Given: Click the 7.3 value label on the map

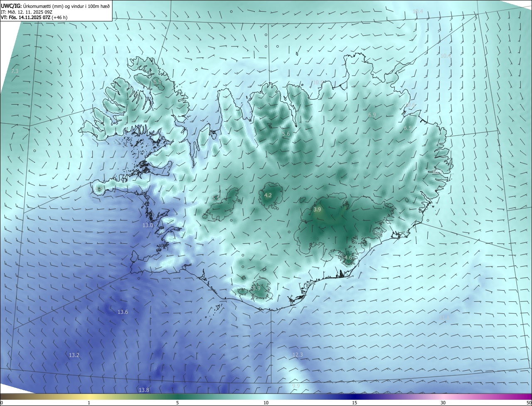Looking at the screenshot, I should tap(15, 71).
